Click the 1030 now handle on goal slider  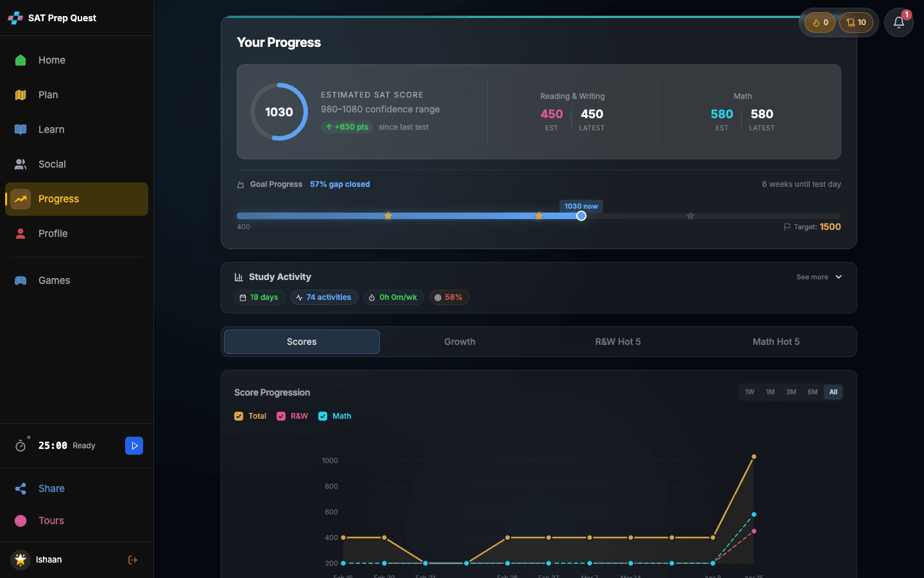point(581,216)
